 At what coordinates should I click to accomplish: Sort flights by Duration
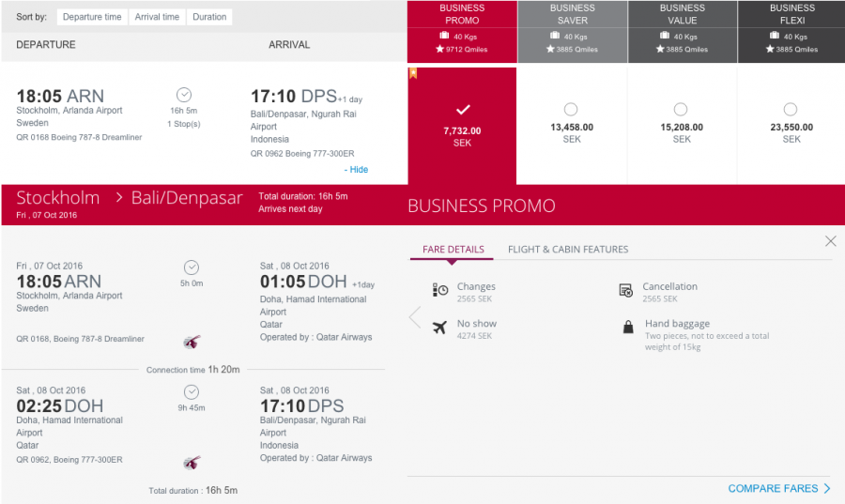tap(209, 17)
